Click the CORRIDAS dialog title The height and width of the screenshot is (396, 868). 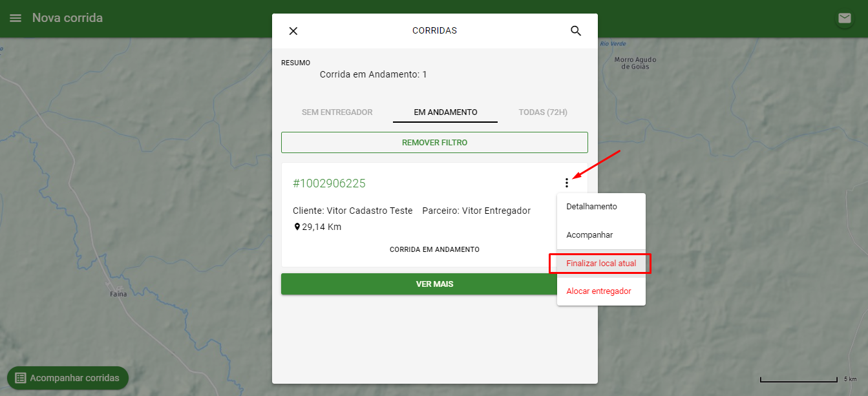[x=434, y=30]
